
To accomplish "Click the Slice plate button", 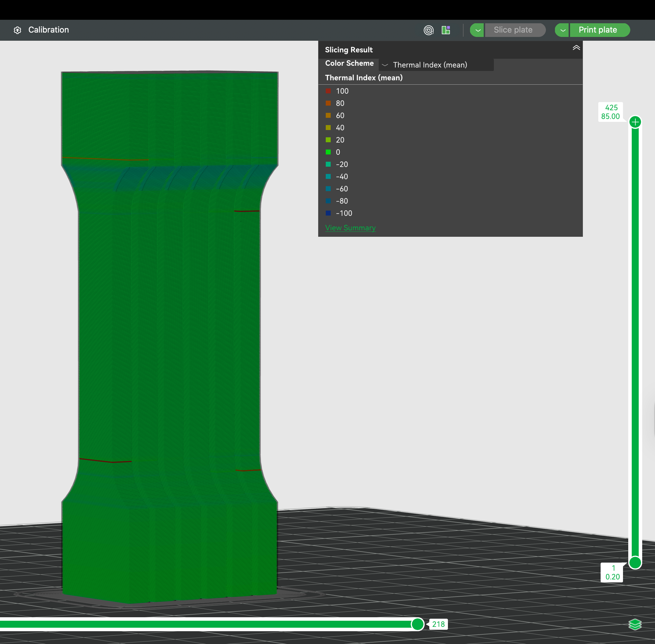I will (515, 30).
